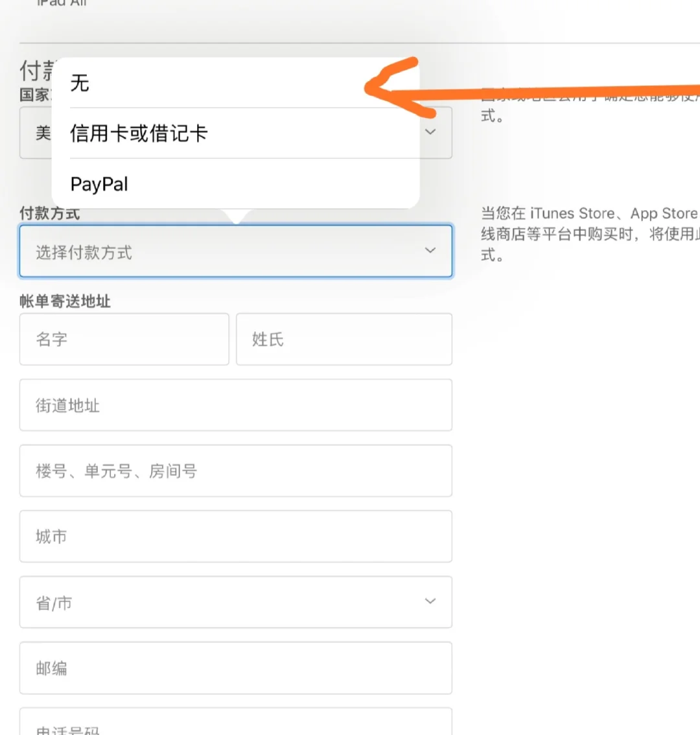The image size is (700, 735).
Task: Click the "付款方式" label above the selector
Action: tap(49, 214)
